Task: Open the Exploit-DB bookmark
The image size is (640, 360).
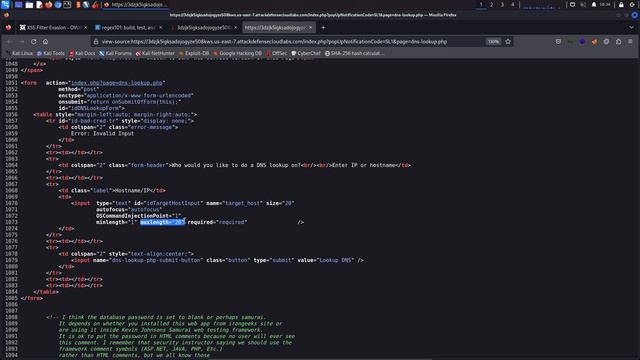Action: coord(194,53)
